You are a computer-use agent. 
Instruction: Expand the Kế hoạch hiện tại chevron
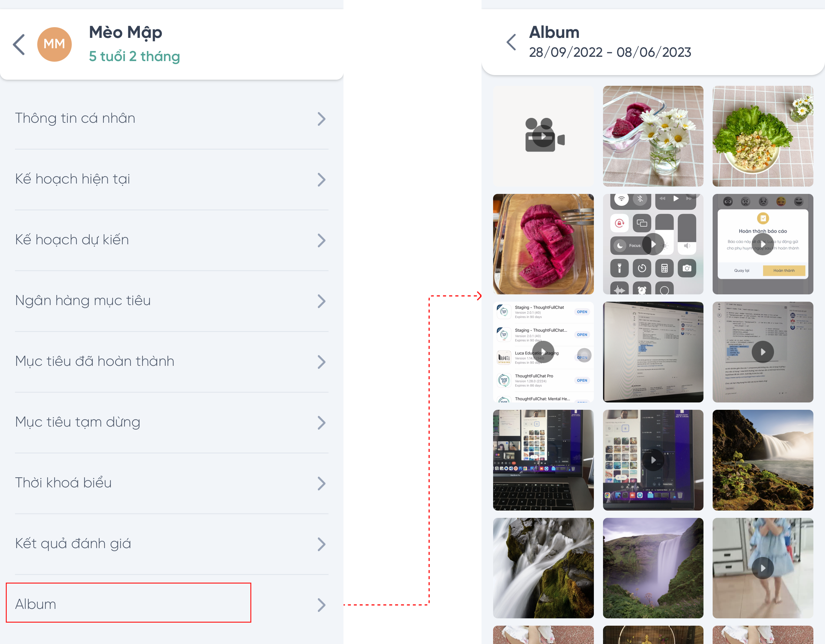tap(322, 180)
